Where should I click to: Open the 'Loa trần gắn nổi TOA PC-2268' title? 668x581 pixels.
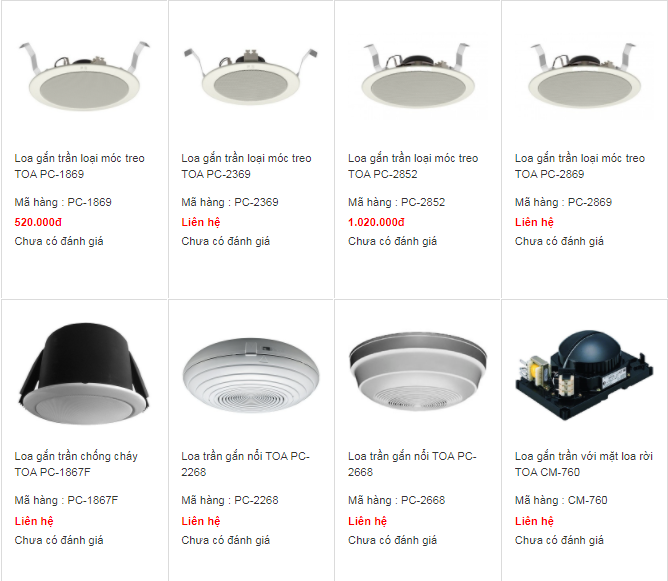click(x=245, y=464)
